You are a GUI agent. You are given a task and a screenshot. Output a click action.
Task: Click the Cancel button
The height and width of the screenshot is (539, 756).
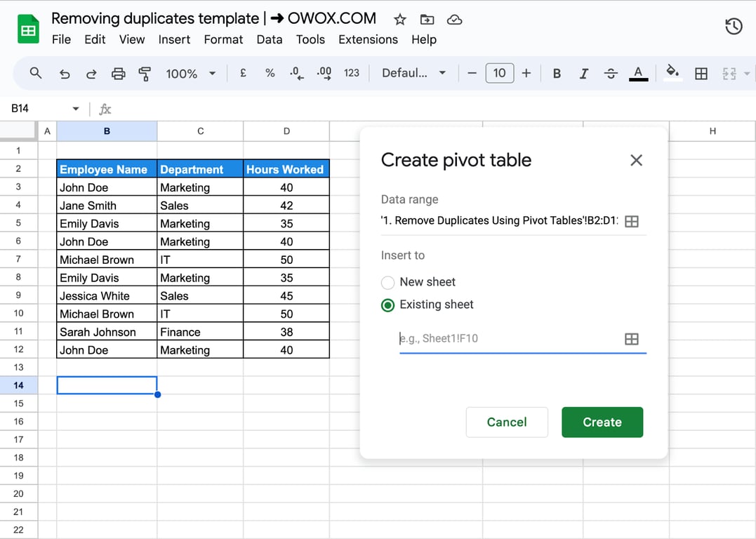(x=507, y=422)
